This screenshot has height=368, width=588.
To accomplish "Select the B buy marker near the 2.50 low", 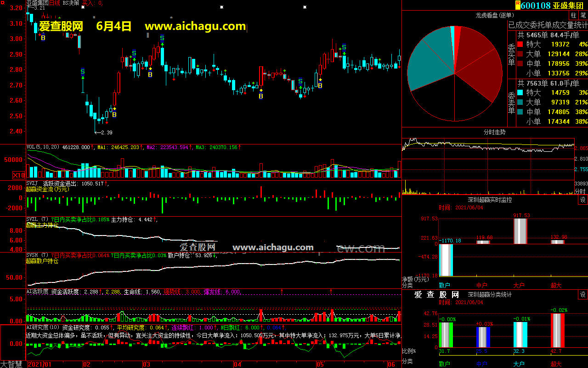I will 114,115.
